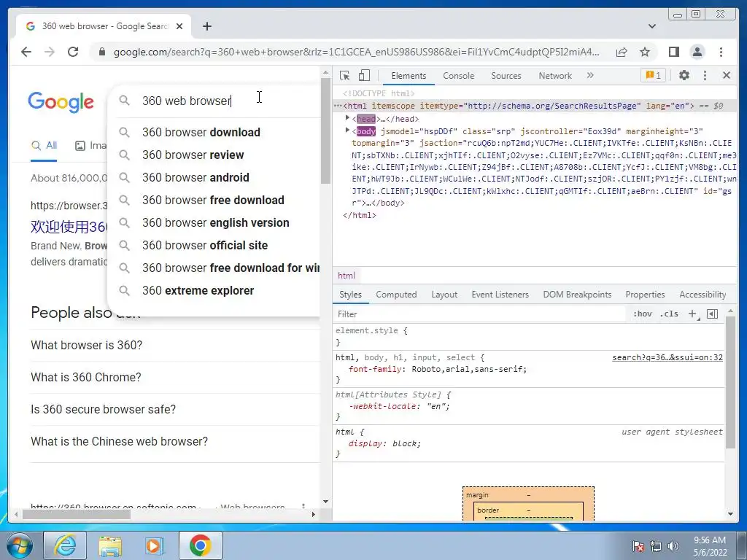Expand the body element node

[347, 130]
